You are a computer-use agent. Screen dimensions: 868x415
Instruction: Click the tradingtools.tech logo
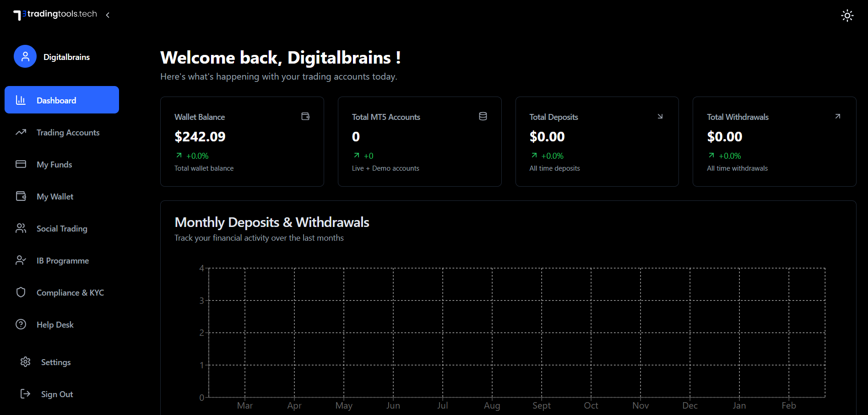click(55, 15)
